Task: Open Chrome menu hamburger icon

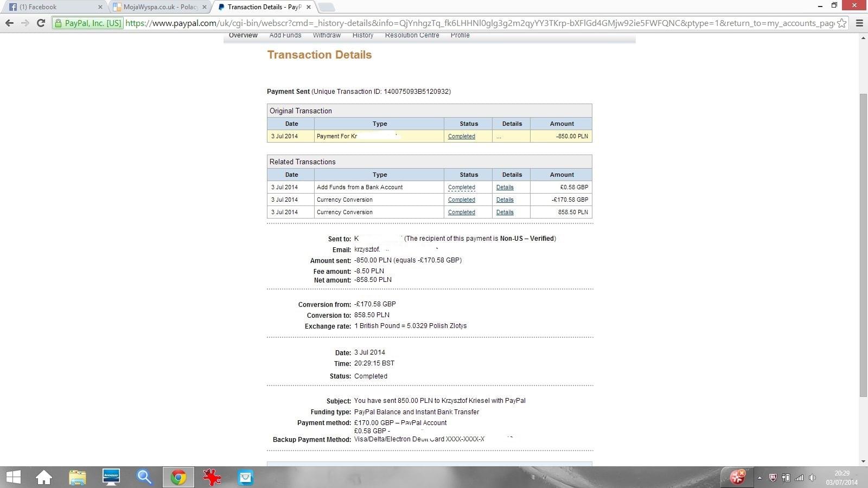Action: [859, 23]
